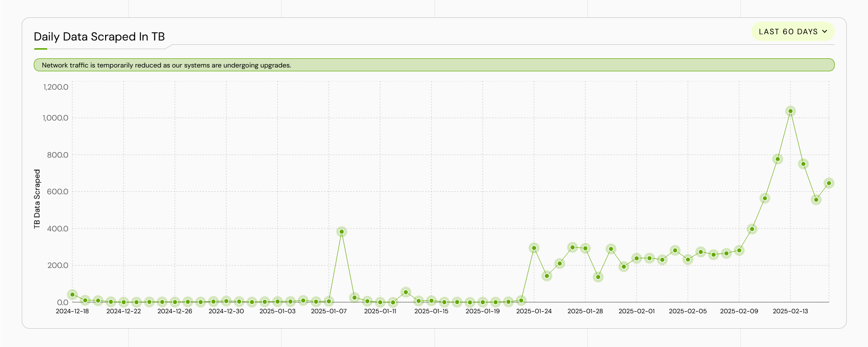Click the 400.0 y-axis label

click(58, 229)
